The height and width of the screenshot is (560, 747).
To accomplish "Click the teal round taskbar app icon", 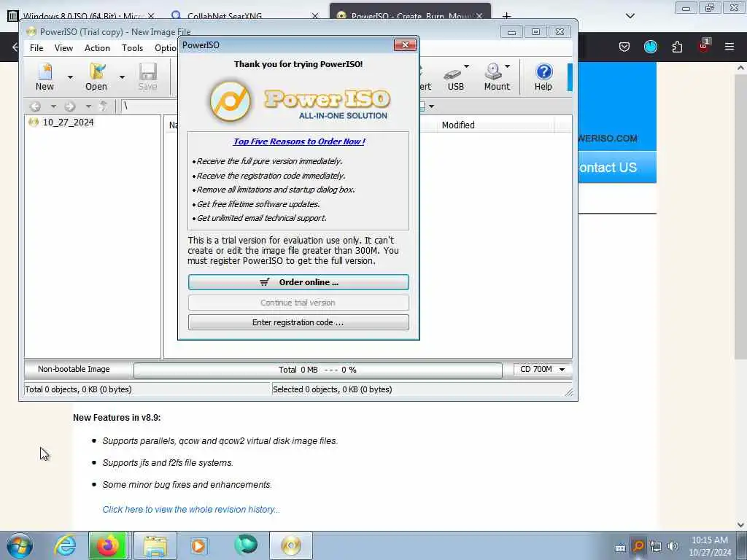I will click(x=246, y=545).
